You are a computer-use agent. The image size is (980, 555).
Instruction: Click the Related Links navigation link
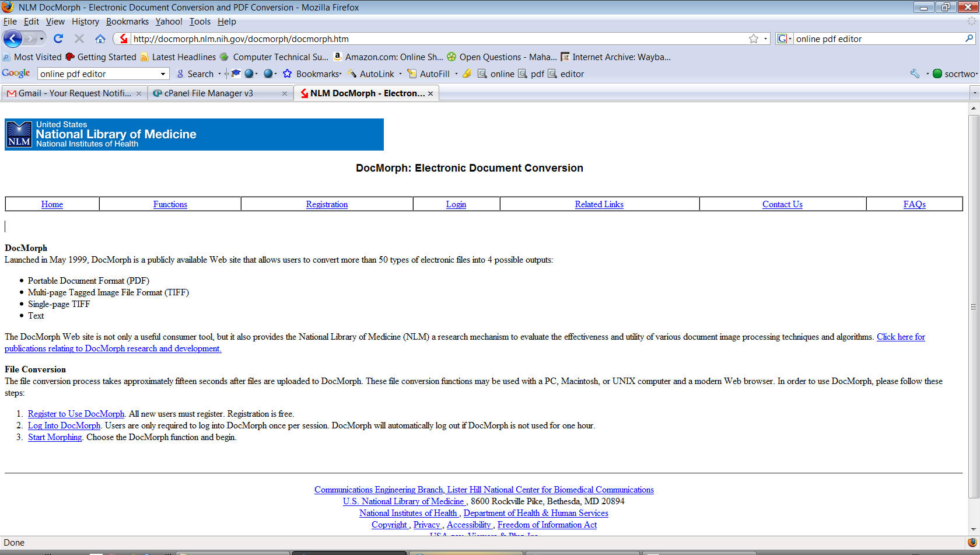(x=599, y=204)
